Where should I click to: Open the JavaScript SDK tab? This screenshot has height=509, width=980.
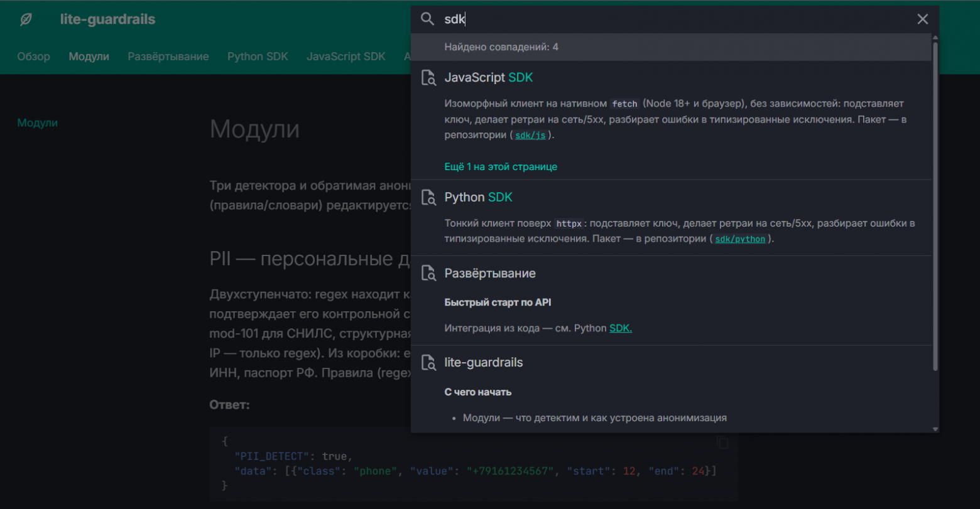346,56
